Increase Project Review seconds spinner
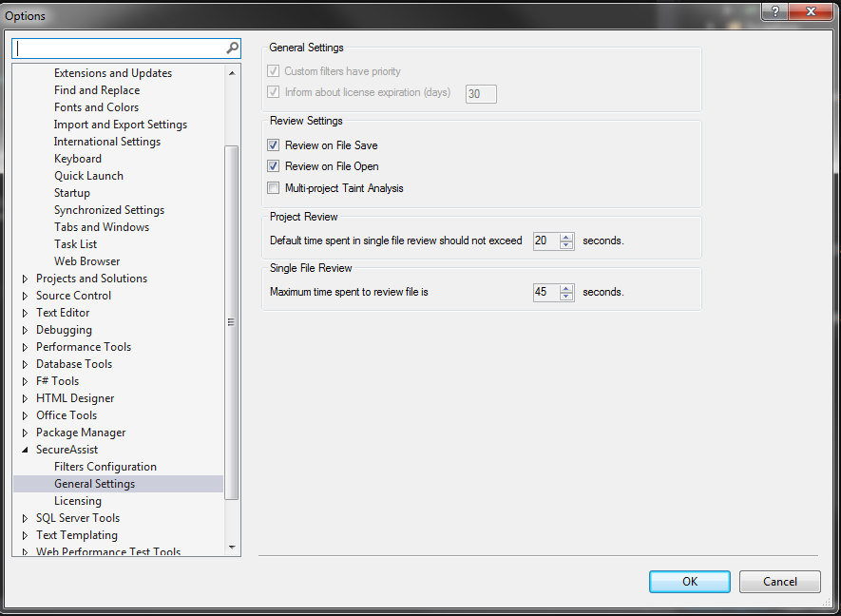 pyautogui.click(x=566, y=238)
